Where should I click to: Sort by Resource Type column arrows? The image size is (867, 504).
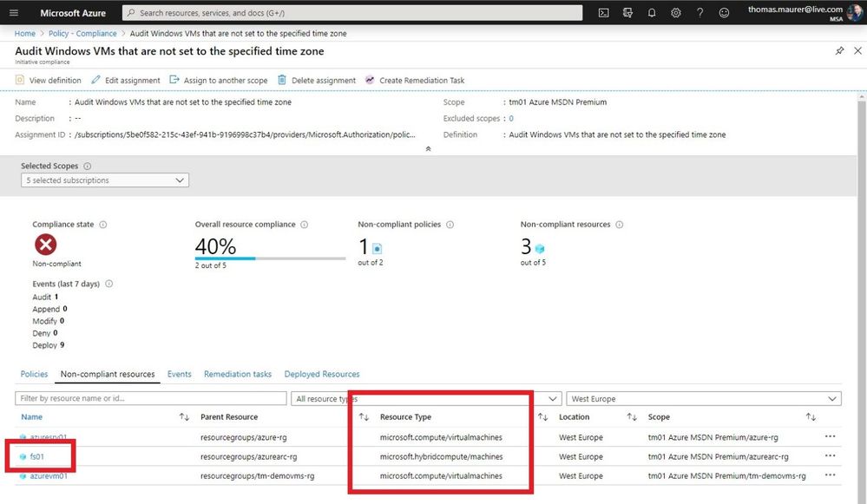[x=542, y=416]
